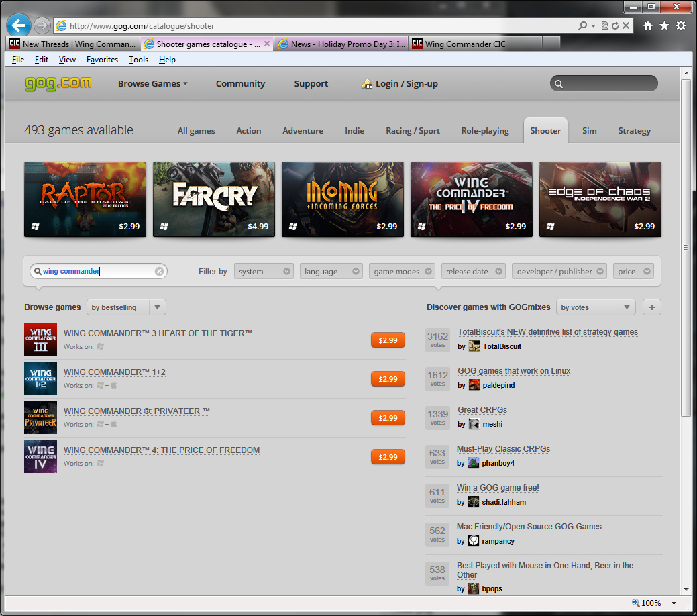Viewport: 697px width, 616px height.
Task: Click the gog.com logo
Action: [58, 83]
